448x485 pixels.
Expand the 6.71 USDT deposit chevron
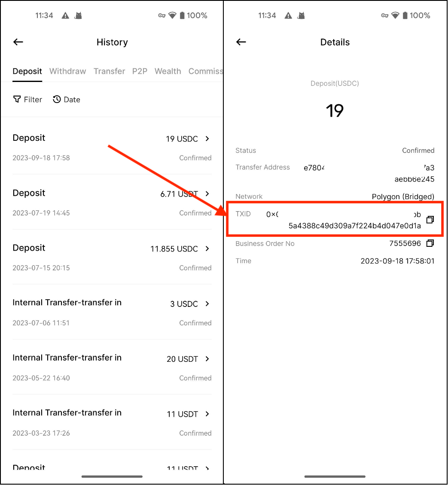(207, 194)
